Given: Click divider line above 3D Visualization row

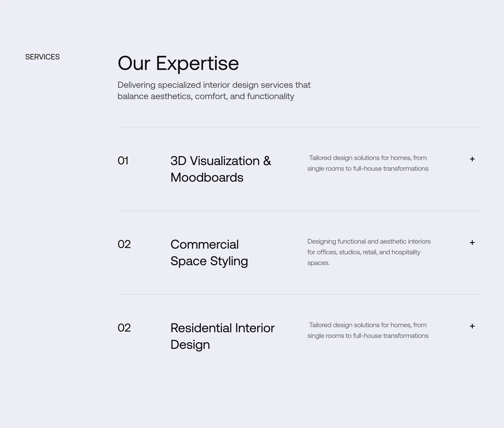Looking at the screenshot, I should click(298, 127).
